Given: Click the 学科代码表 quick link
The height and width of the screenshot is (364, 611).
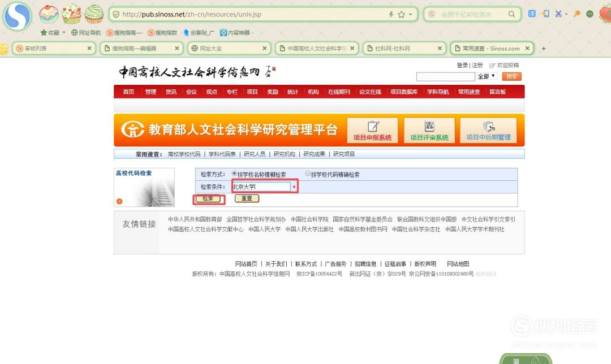Looking at the screenshot, I should pyautogui.click(x=222, y=154).
